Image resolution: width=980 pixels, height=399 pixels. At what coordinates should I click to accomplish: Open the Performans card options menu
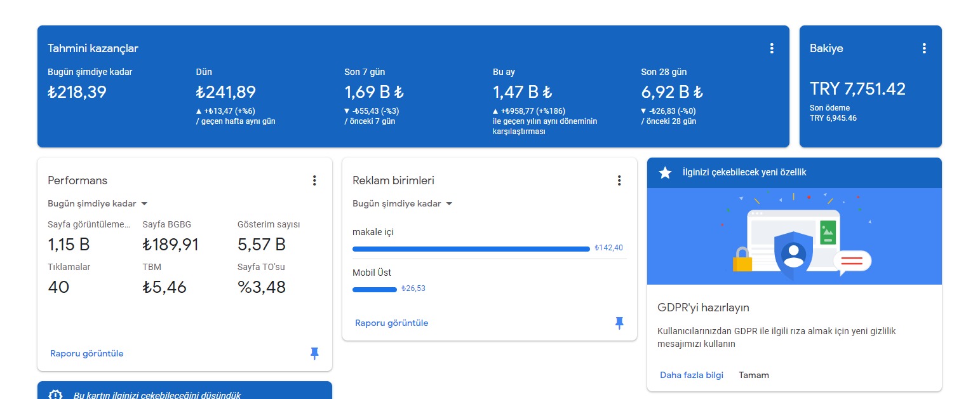point(314,180)
